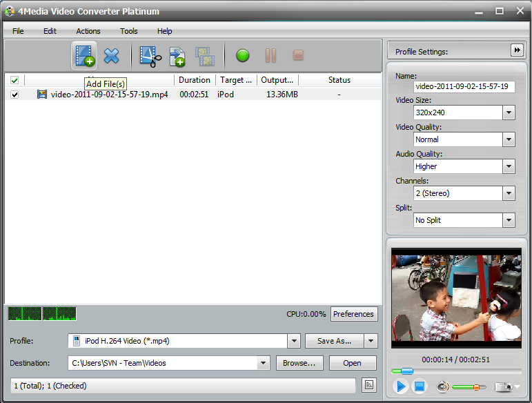532x403 pixels.
Task: Start conversion with green circle button
Action: pyautogui.click(x=243, y=56)
